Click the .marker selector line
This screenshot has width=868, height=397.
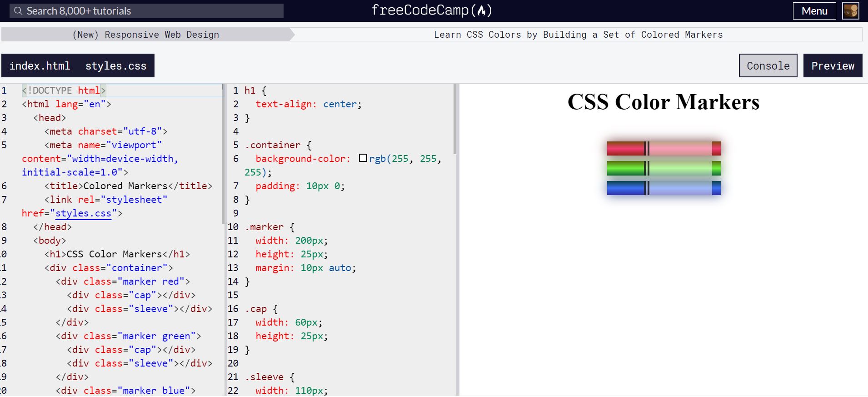(x=269, y=227)
